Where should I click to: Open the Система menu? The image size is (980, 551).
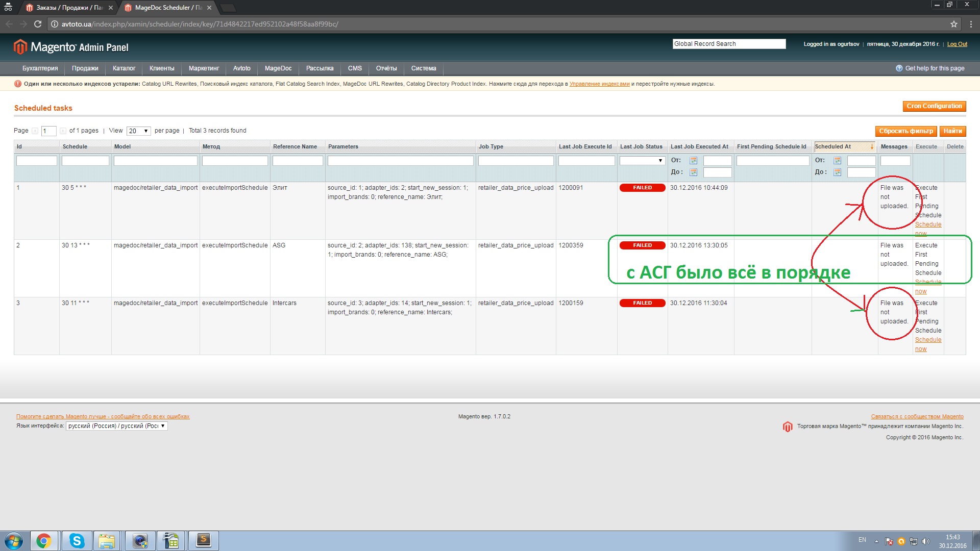[x=424, y=68]
